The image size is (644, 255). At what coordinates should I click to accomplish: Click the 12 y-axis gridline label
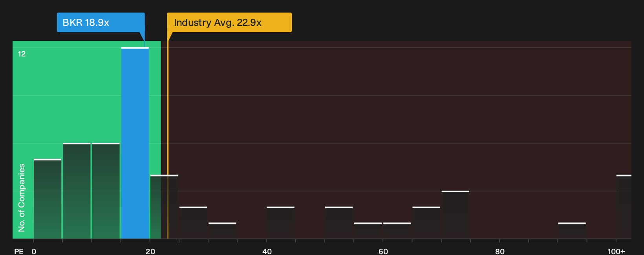click(x=22, y=54)
